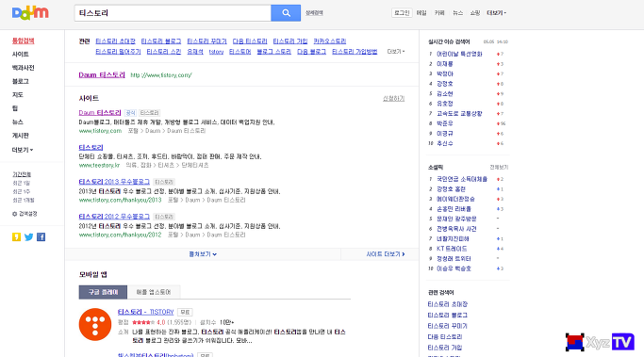The height and width of the screenshot is (357, 644).
Task: Click the 신청하기 link in 사이트 section
Action: click(x=393, y=99)
